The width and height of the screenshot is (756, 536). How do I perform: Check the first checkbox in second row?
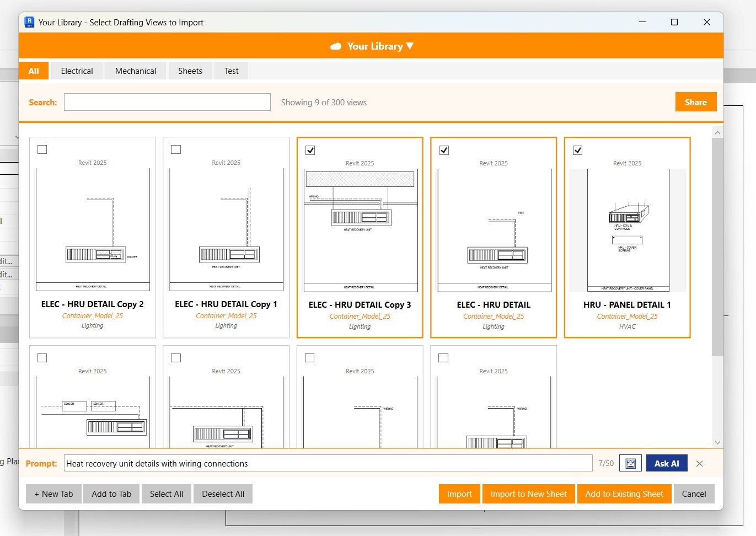42,358
